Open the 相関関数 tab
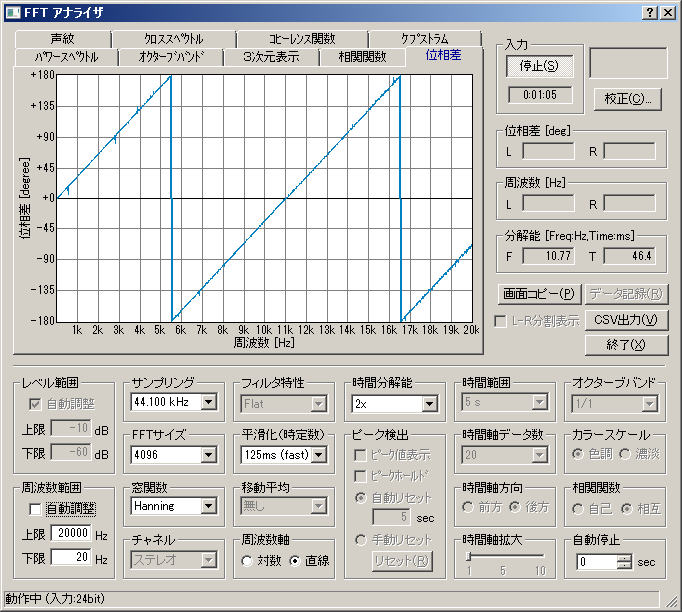Screen dimensions: 682x612 click(362, 57)
